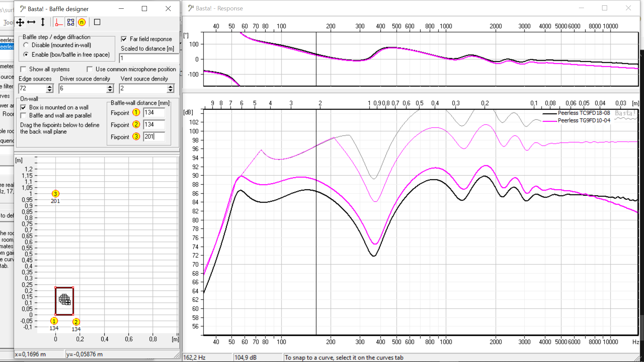Increase Edge sources spinner value
The height and width of the screenshot is (362, 644).
click(50, 86)
